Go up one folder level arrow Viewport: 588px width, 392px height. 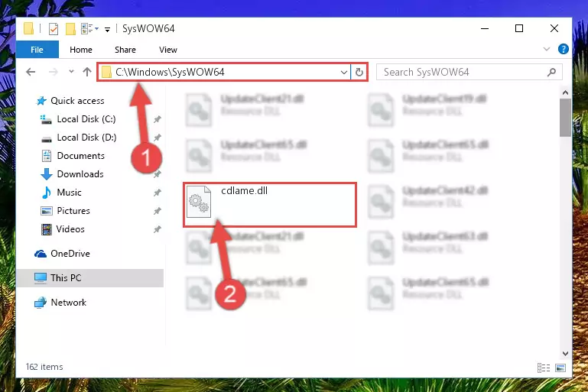87,72
